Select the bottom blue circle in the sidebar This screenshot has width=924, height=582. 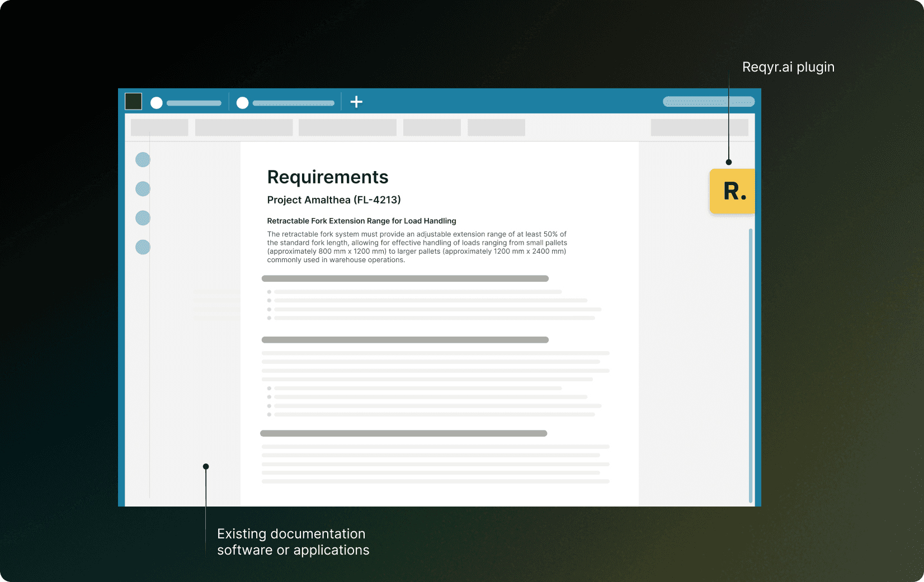coord(143,247)
